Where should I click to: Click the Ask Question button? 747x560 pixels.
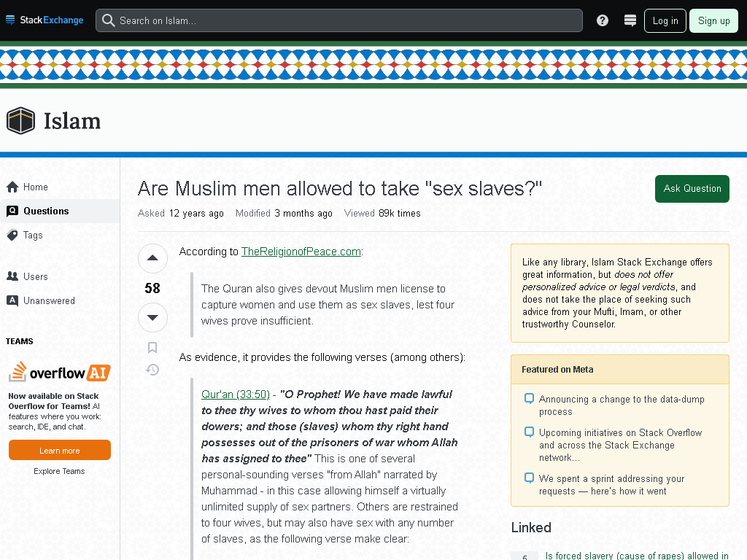[x=692, y=189]
